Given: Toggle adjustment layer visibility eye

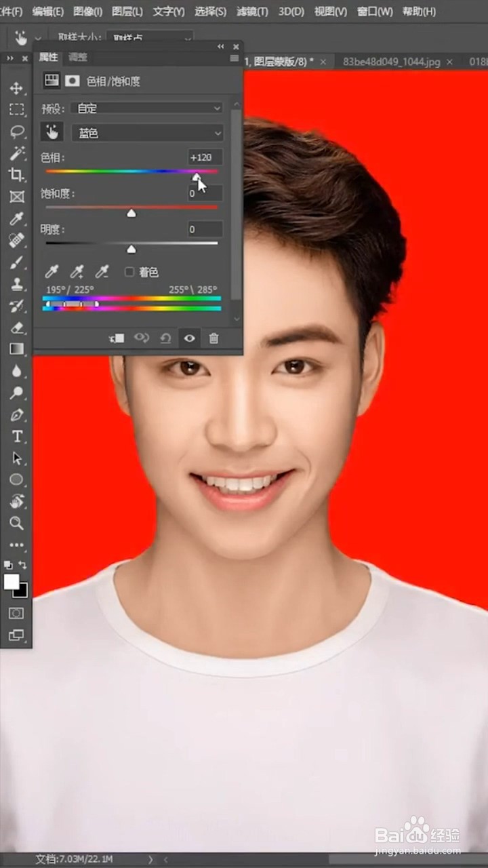Looking at the screenshot, I should (x=190, y=338).
